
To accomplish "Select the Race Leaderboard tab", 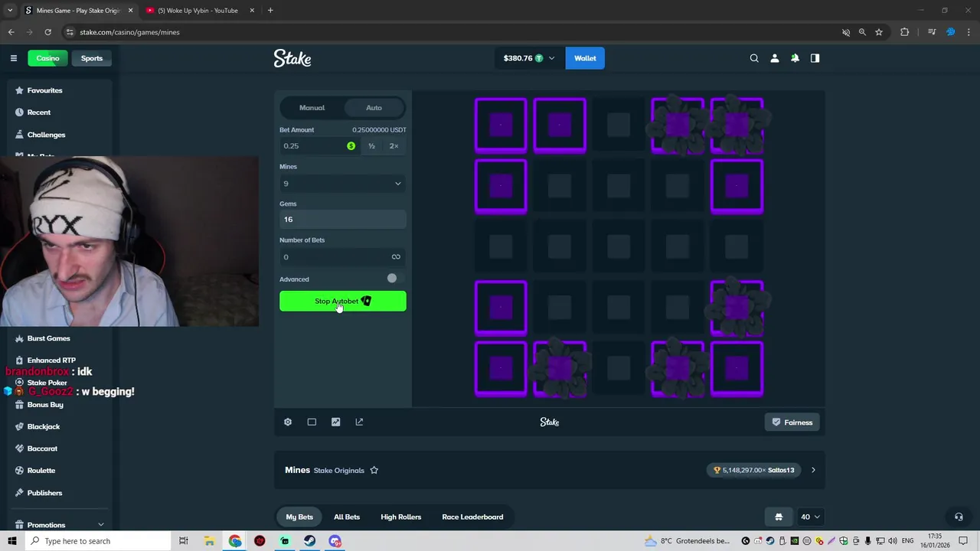I will point(472,517).
